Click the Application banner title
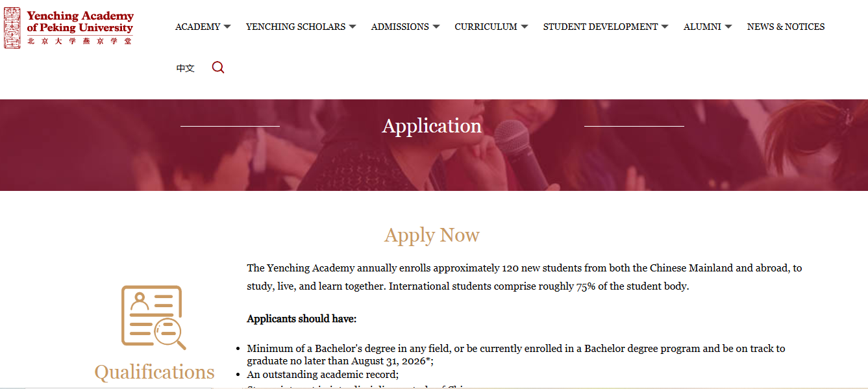Viewport: 868px width, 389px height. 432,126
